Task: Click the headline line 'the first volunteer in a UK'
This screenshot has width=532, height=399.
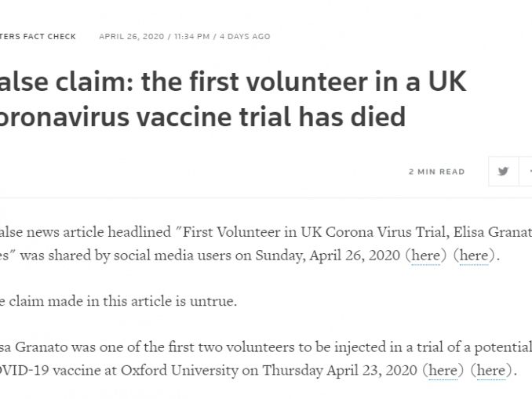Action: 304,82
